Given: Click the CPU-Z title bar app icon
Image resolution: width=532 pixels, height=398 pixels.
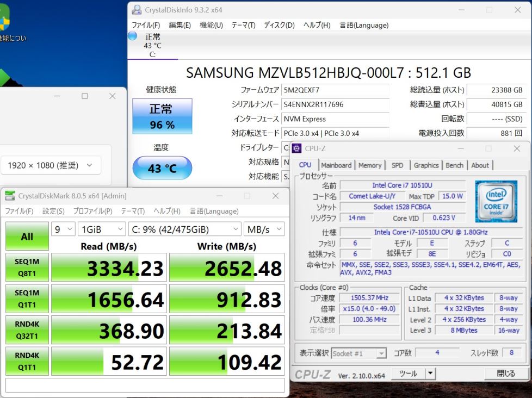Looking at the screenshot, I should pos(296,148).
